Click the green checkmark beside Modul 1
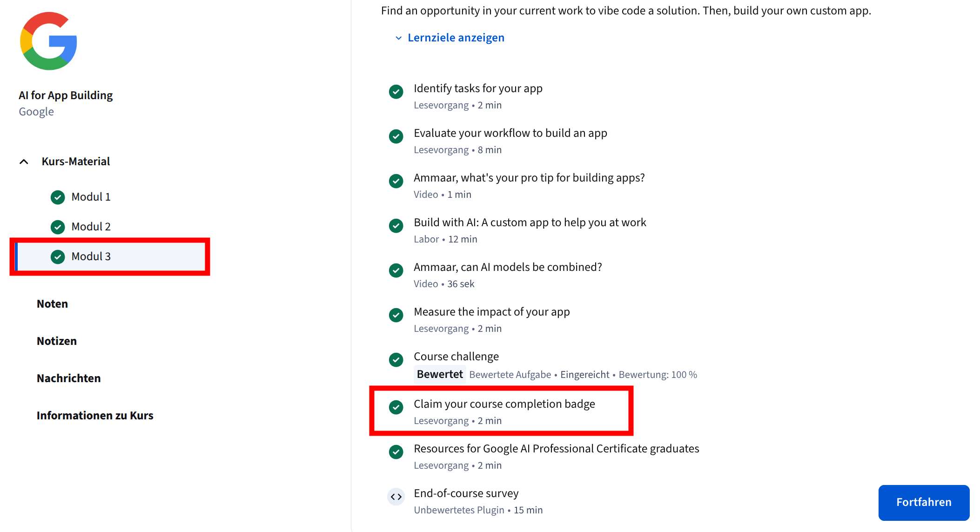 58,197
